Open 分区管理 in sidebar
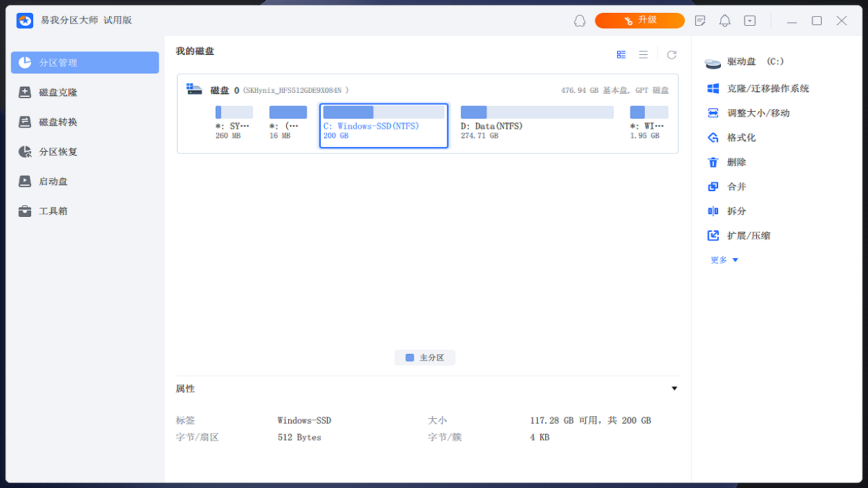868x488 pixels. point(85,62)
